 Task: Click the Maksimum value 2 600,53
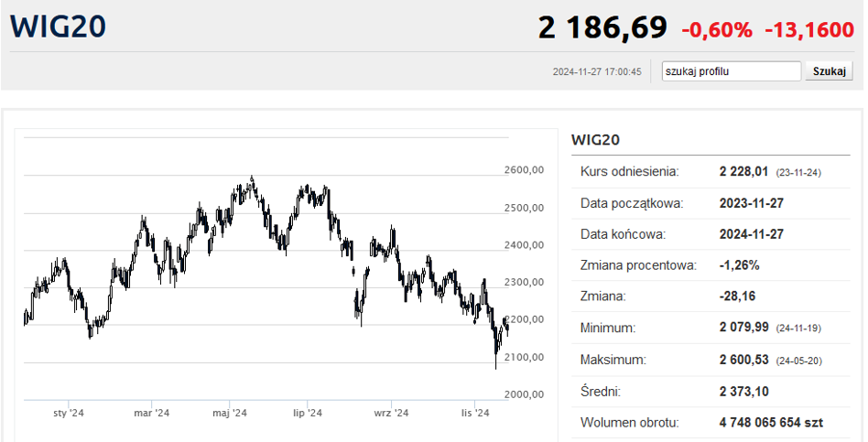745,360
